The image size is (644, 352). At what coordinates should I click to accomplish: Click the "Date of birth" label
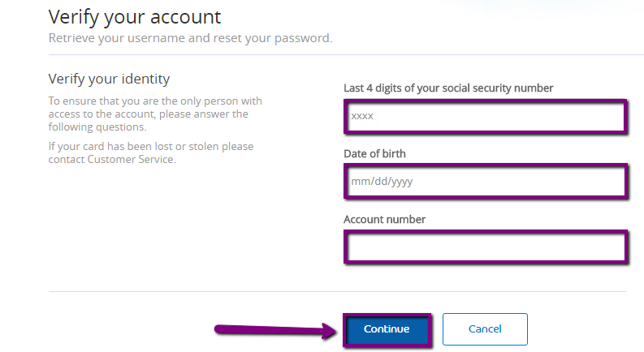point(374,153)
